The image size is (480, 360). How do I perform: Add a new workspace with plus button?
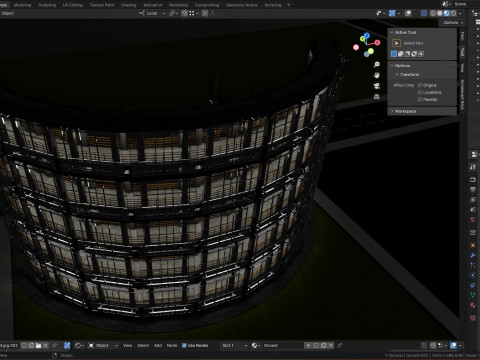pos(289,5)
